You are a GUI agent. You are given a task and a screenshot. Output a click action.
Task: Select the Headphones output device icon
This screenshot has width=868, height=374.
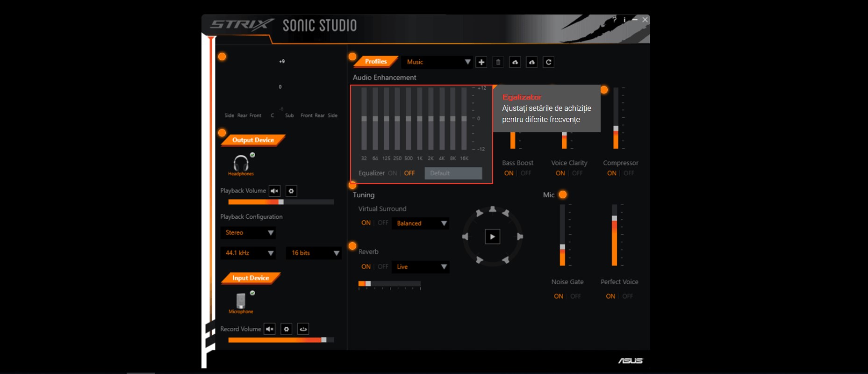[241, 164]
